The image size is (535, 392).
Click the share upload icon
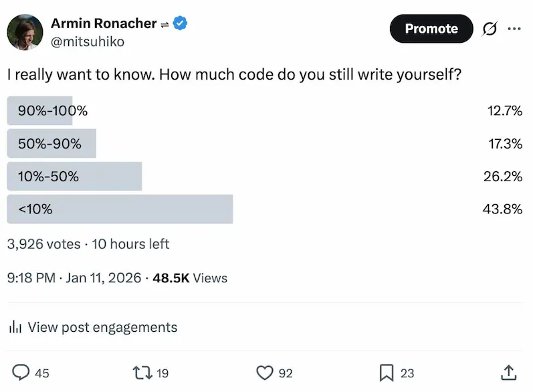(508, 373)
